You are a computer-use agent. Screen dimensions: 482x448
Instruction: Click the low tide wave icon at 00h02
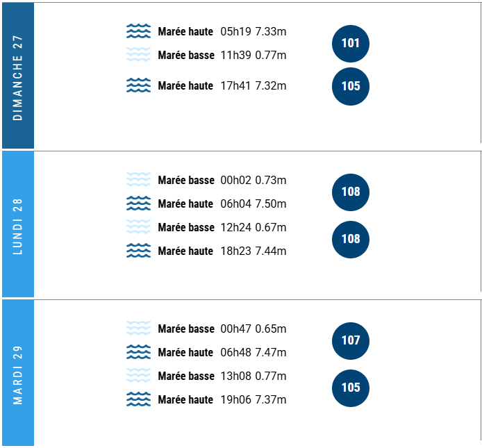click(x=138, y=180)
